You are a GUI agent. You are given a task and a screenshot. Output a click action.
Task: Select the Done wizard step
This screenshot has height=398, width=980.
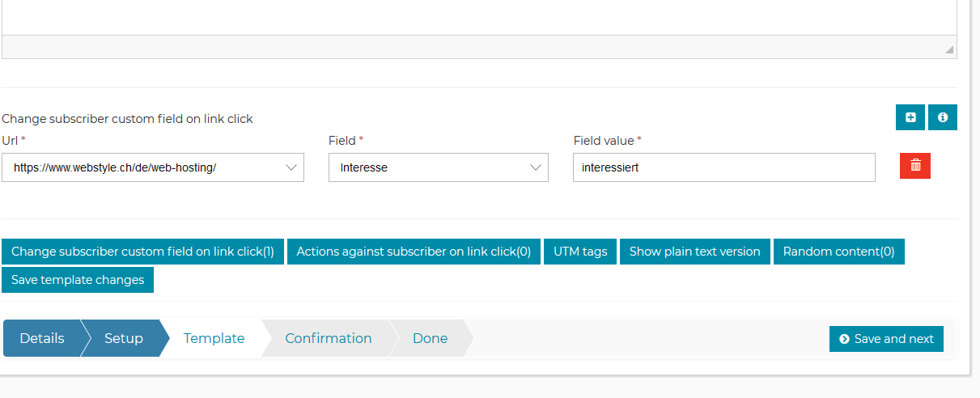pyautogui.click(x=430, y=338)
